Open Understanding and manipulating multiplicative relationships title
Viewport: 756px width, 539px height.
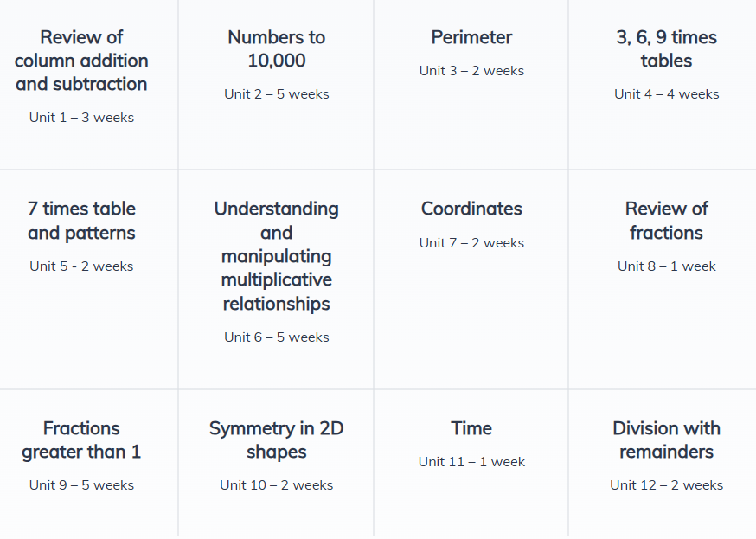[276, 256]
